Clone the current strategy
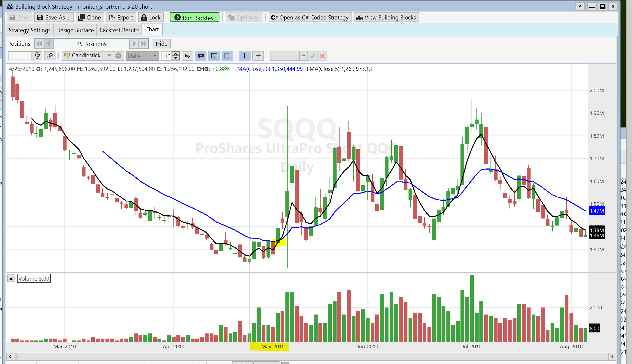 tap(90, 18)
